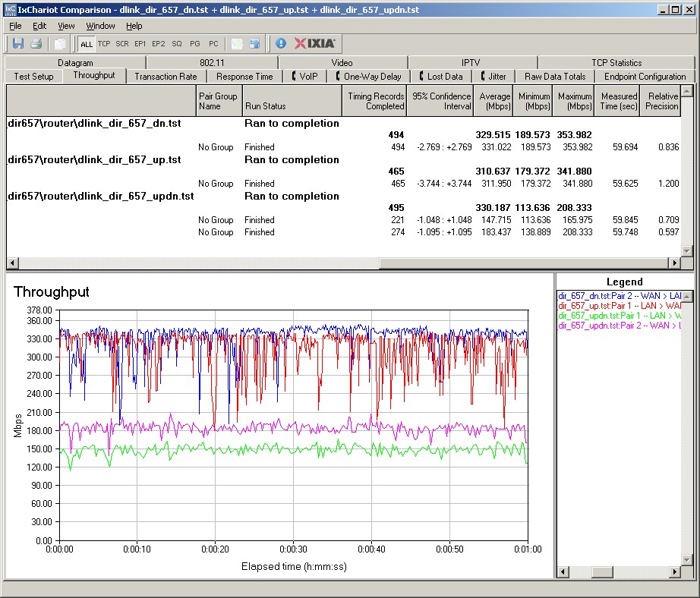700x598 pixels.
Task: Select the TCP filter button
Action: click(104, 44)
